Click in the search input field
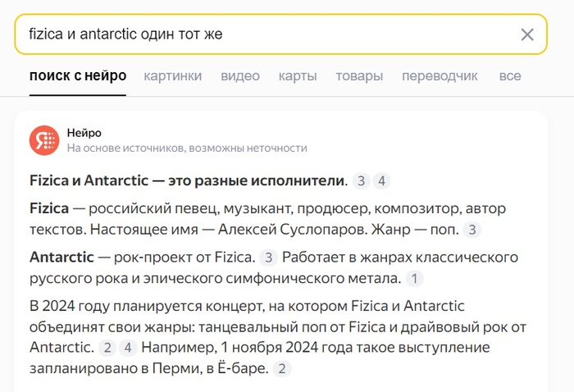The width and height of the screenshot is (574, 392). tap(262, 34)
